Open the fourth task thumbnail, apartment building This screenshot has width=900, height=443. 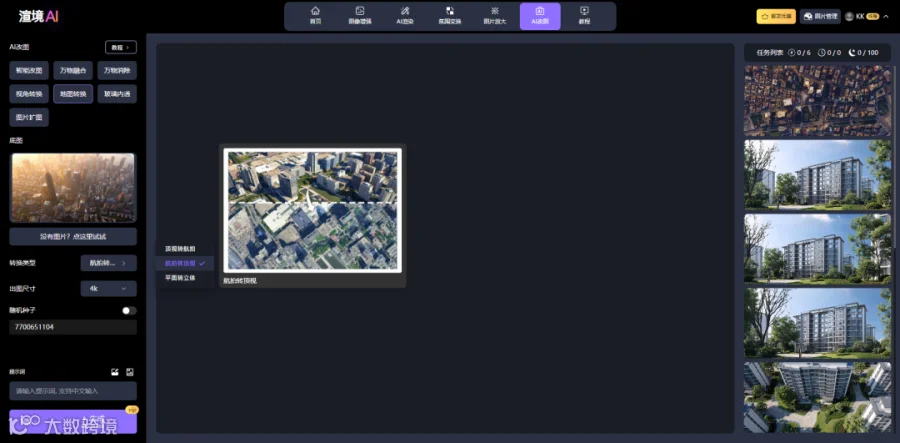tap(817, 322)
